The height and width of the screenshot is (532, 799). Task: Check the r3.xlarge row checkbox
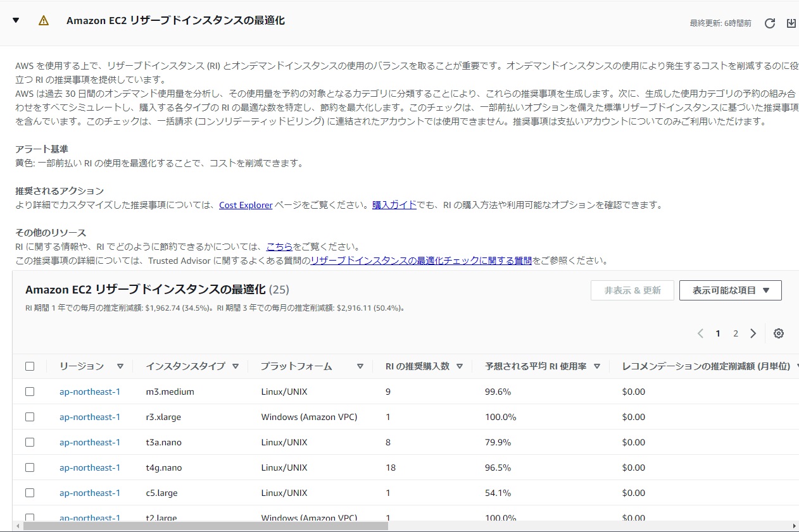pos(30,417)
